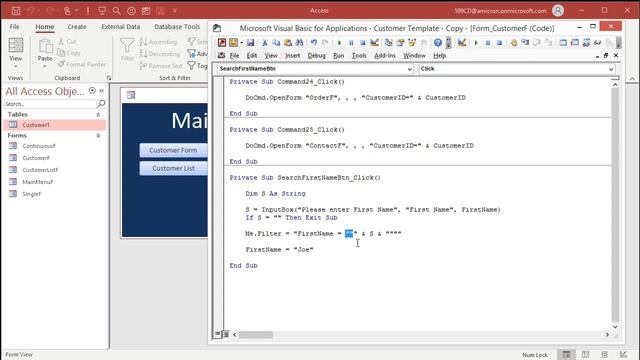Open the Properties Window icon

point(400,42)
